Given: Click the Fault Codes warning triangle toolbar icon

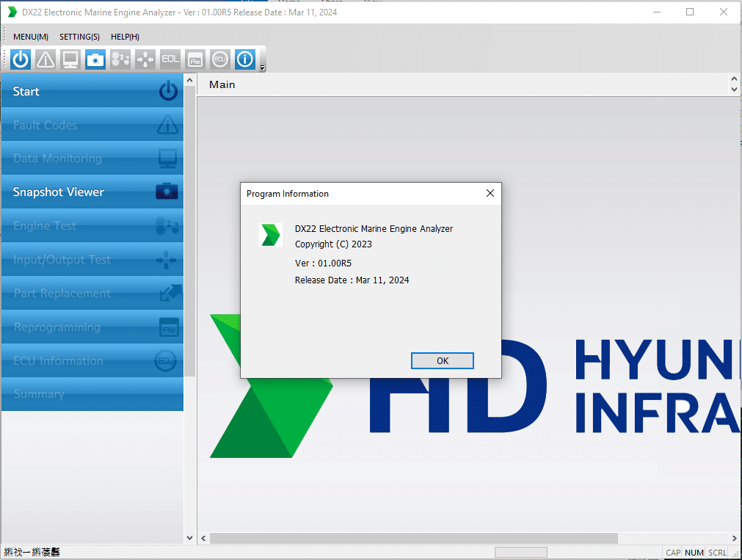Looking at the screenshot, I should pos(46,59).
